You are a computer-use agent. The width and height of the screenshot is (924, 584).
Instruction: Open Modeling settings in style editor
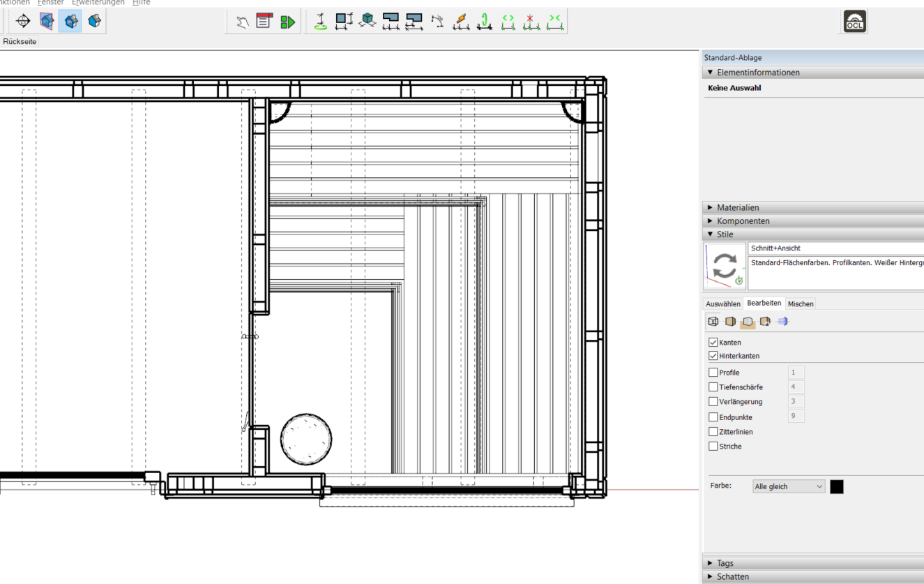(782, 322)
